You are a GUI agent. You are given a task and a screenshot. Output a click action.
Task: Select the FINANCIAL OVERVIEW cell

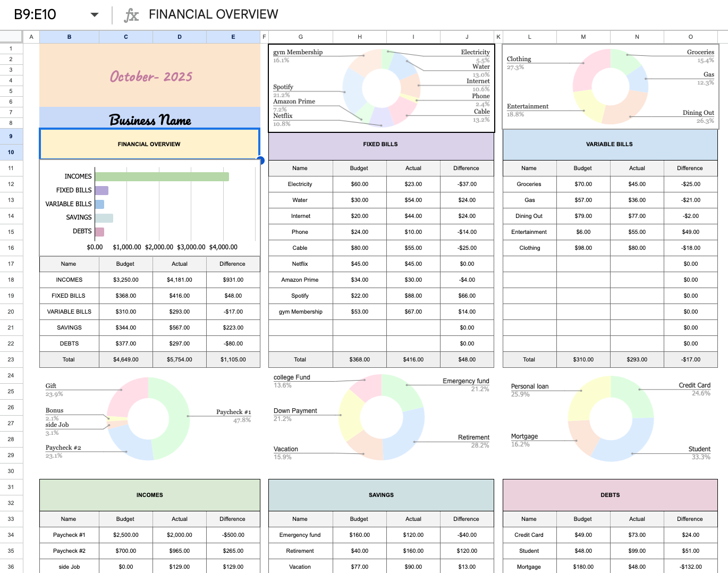coord(149,144)
